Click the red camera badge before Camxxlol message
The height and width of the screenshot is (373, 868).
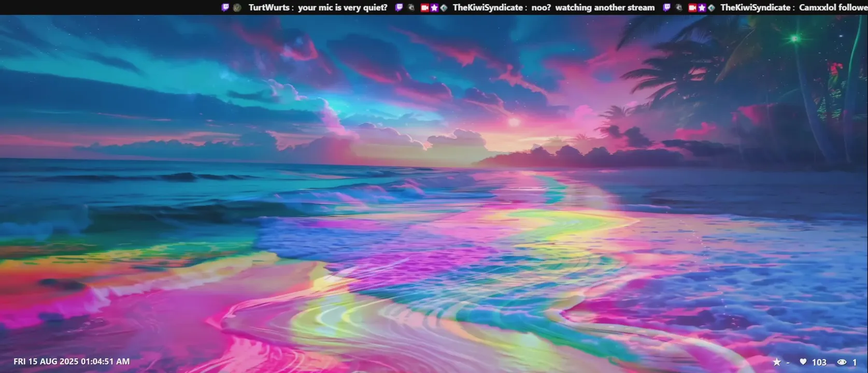[x=692, y=7]
